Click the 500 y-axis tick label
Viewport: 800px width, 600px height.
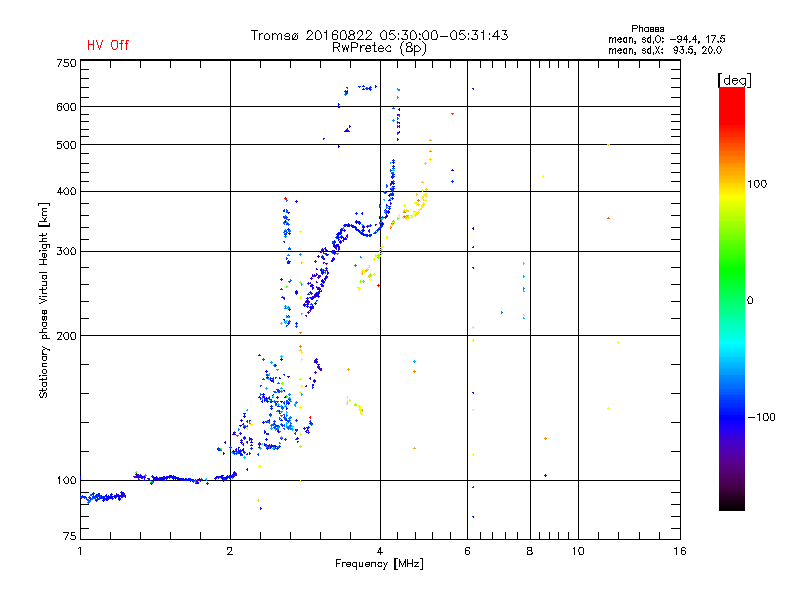click(x=66, y=145)
